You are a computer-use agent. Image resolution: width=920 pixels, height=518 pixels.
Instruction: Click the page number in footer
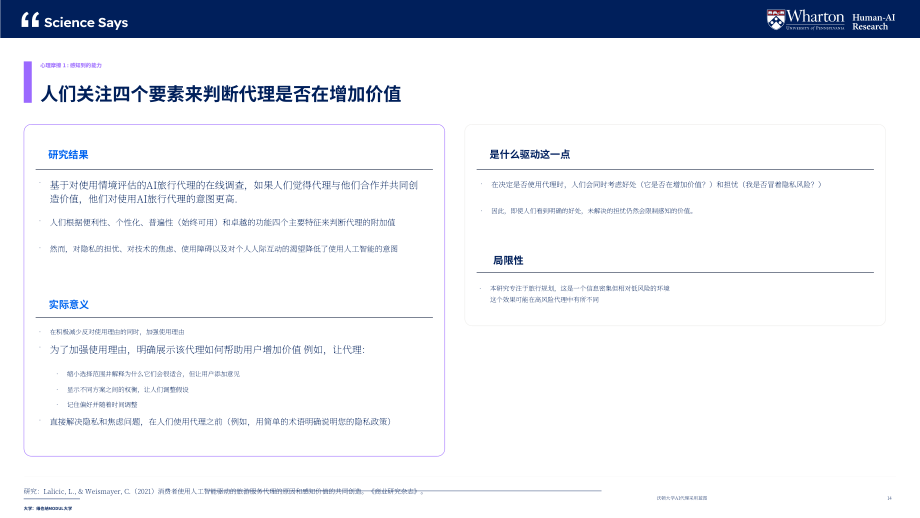(x=889, y=498)
